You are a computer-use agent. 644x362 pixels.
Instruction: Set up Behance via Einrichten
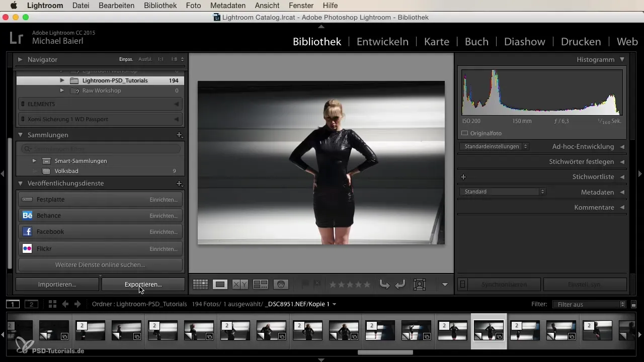click(x=164, y=216)
